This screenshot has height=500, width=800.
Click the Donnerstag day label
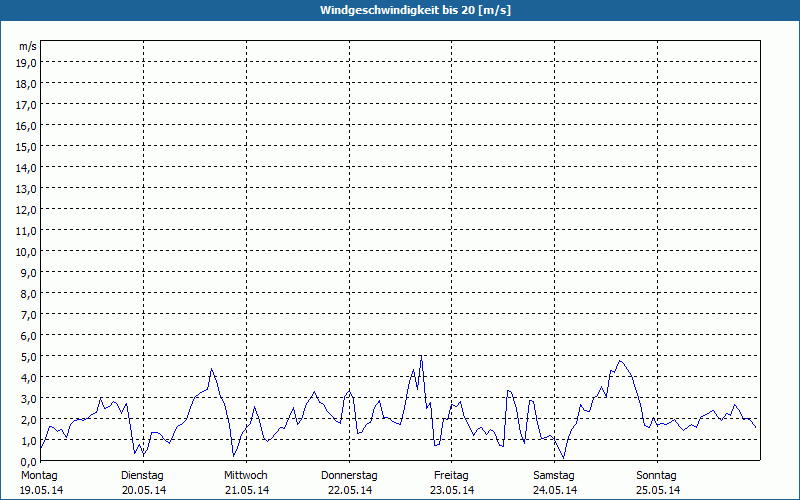pyautogui.click(x=349, y=475)
